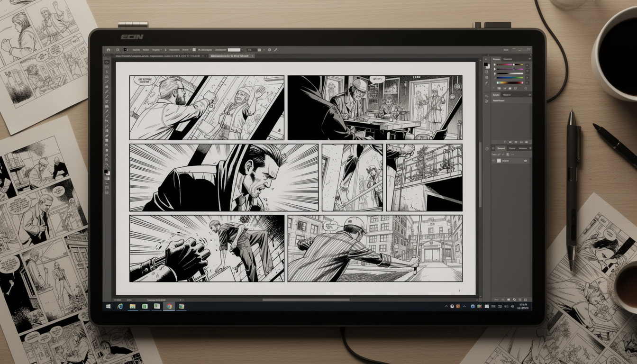The height and width of the screenshot is (364, 637).
Task: Expand the chevron after the options bar checkbox
Action: (264, 50)
